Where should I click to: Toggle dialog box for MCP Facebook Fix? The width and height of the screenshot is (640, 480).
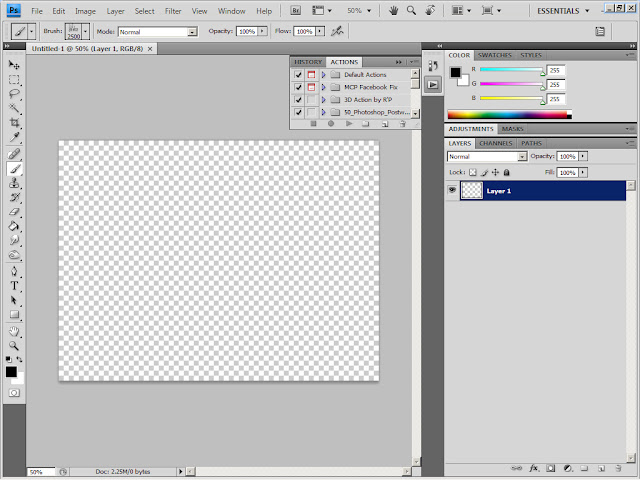[311, 87]
